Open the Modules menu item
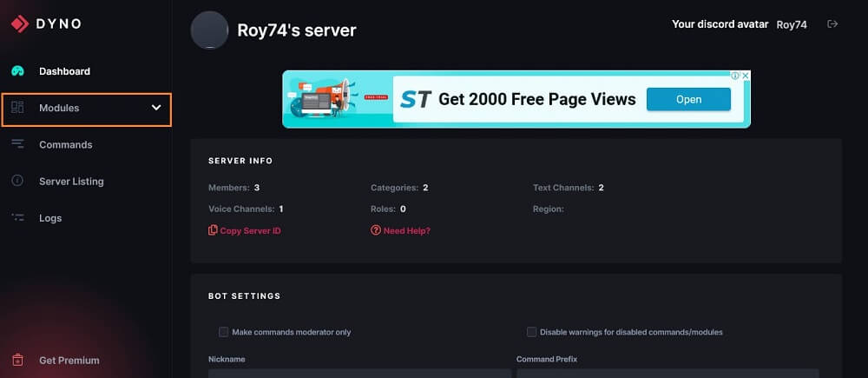Viewport: 868px width, 378px height. [86, 109]
